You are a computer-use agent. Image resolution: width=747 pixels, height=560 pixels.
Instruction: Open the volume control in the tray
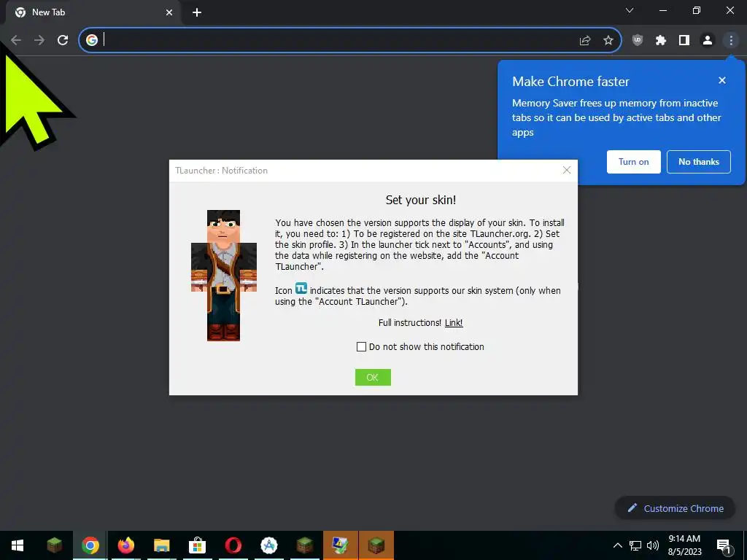(x=653, y=545)
